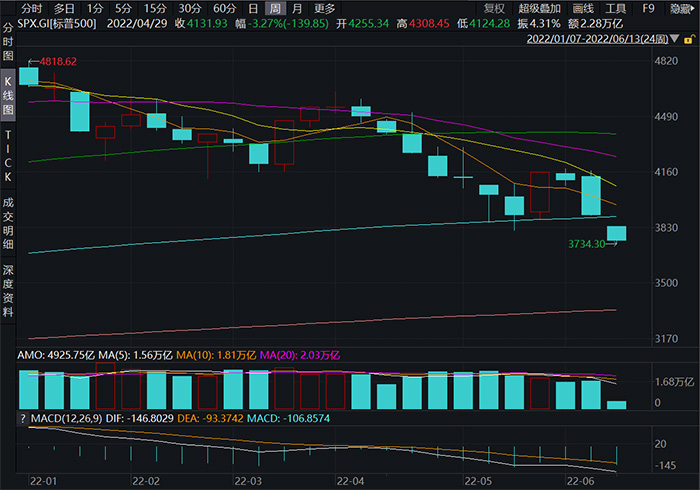Open the 成交明细 side tab
Screen dimensions: 700x490
tap(8, 221)
